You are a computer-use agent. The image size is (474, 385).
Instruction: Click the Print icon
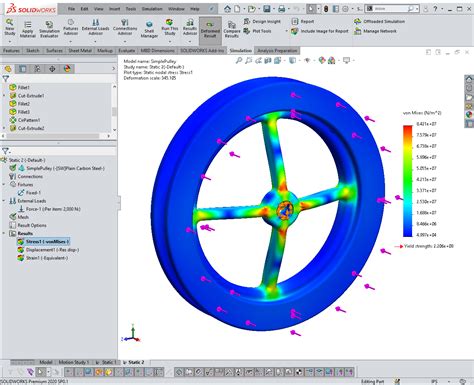282,9
